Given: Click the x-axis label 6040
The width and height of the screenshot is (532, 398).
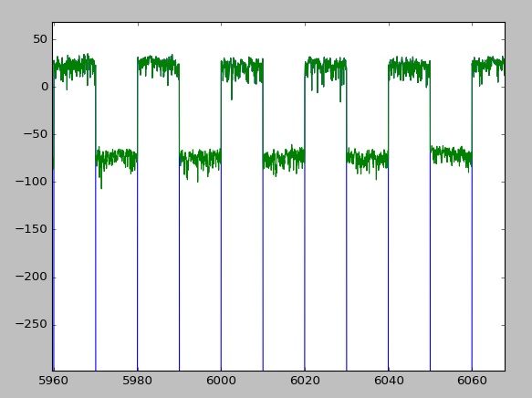Looking at the screenshot, I should click(x=389, y=381).
